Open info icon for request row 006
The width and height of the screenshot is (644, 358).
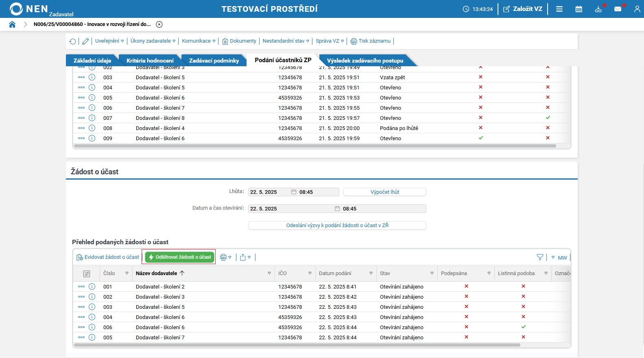click(92, 327)
